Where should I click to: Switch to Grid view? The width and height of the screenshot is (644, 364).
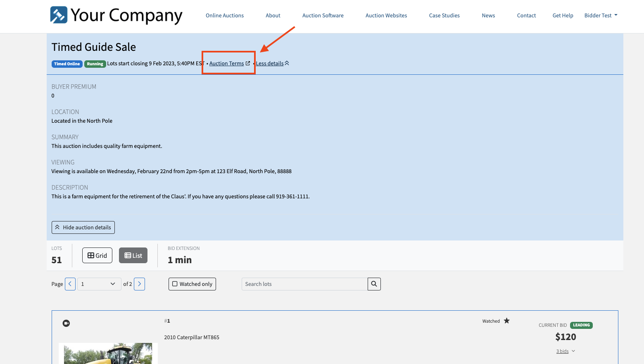click(97, 255)
